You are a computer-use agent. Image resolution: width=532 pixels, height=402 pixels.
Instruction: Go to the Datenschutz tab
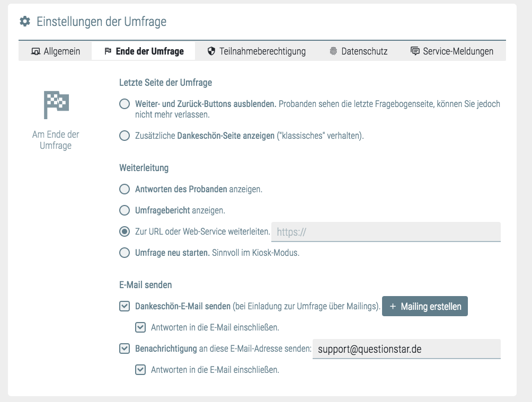coord(358,51)
